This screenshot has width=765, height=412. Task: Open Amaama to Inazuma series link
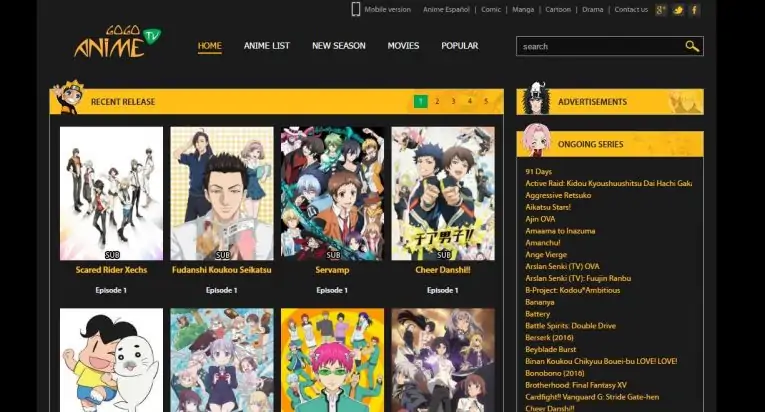(560, 230)
